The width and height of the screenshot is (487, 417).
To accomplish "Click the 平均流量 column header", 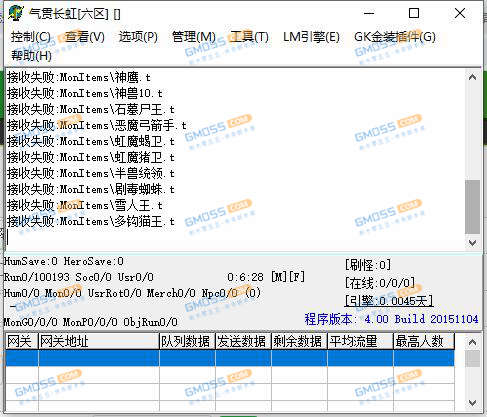I will (x=360, y=341).
